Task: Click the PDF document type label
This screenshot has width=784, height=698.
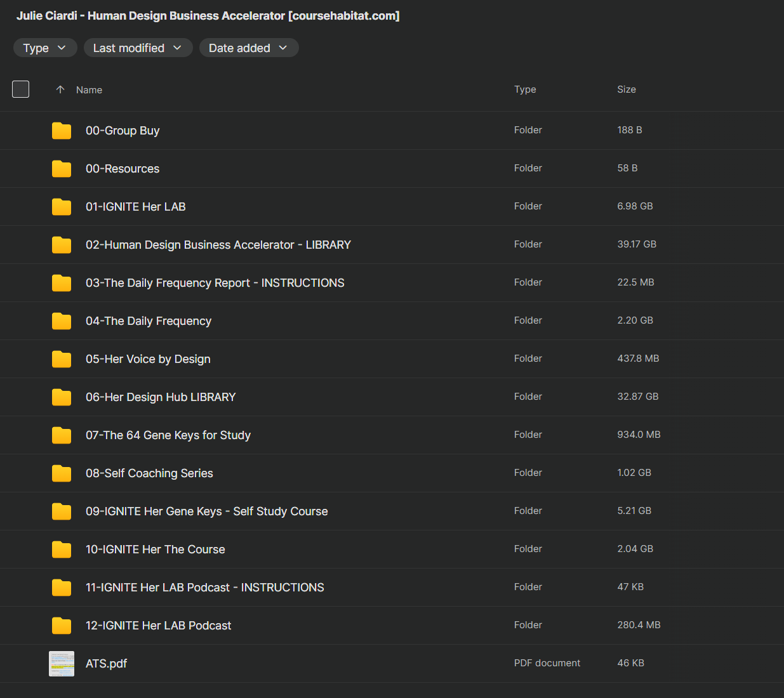Action: tap(547, 663)
